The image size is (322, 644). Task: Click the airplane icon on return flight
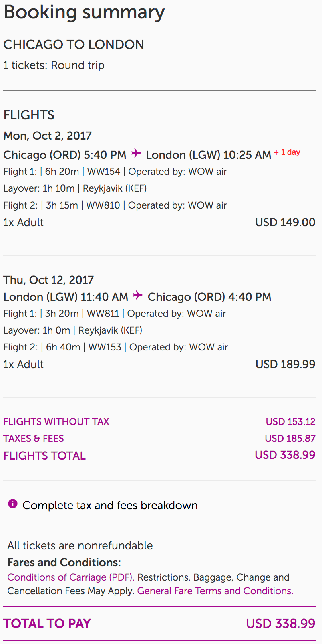138,295
